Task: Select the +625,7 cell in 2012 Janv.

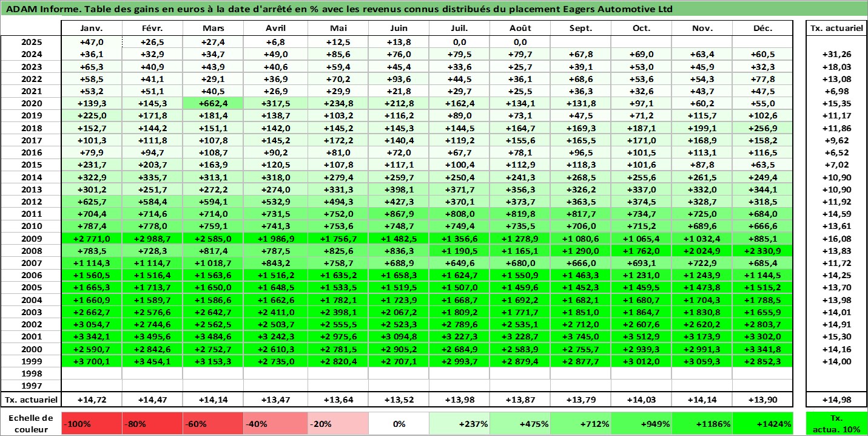Action: click(92, 202)
